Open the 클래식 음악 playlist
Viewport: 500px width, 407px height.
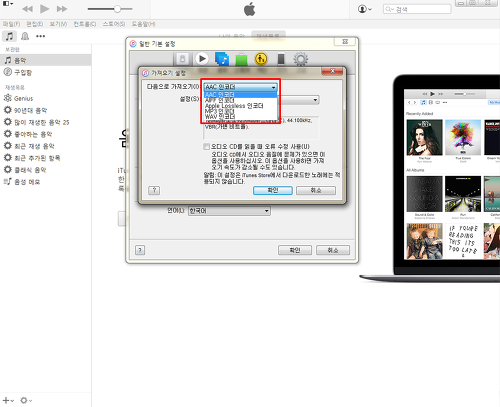(45, 170)
